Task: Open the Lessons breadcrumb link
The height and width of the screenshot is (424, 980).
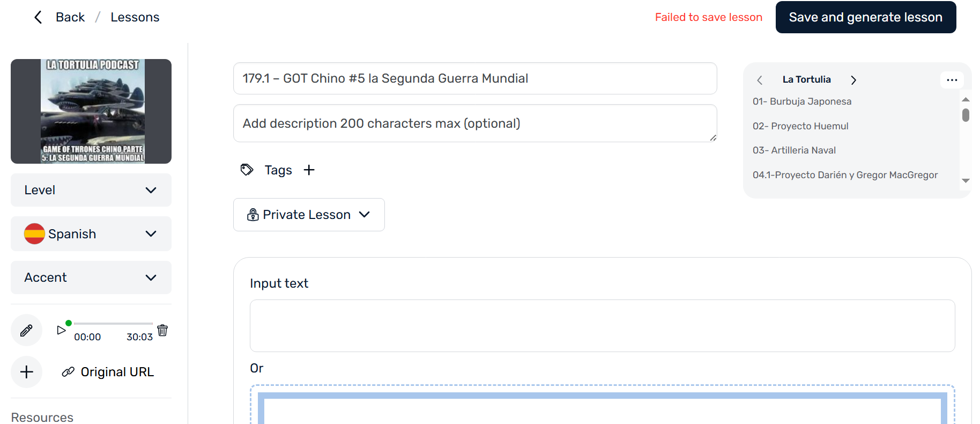Action: click(x=135, y=17)
